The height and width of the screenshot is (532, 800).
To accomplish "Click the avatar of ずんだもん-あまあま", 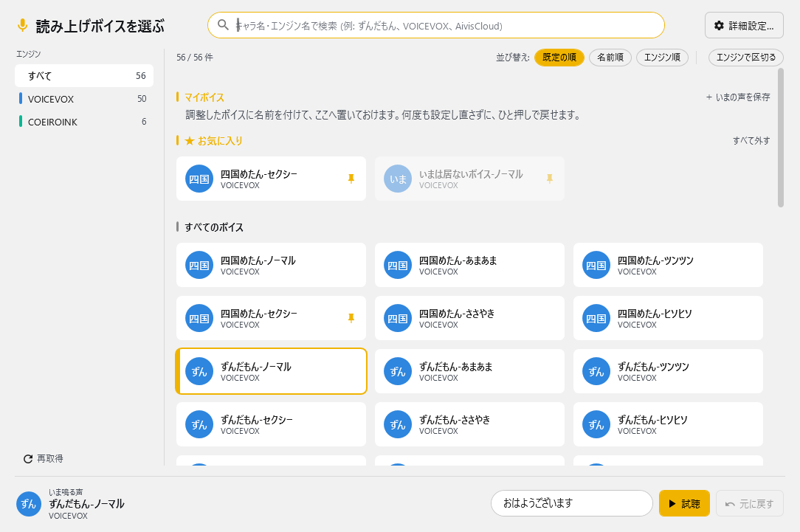I will [398, 371].
